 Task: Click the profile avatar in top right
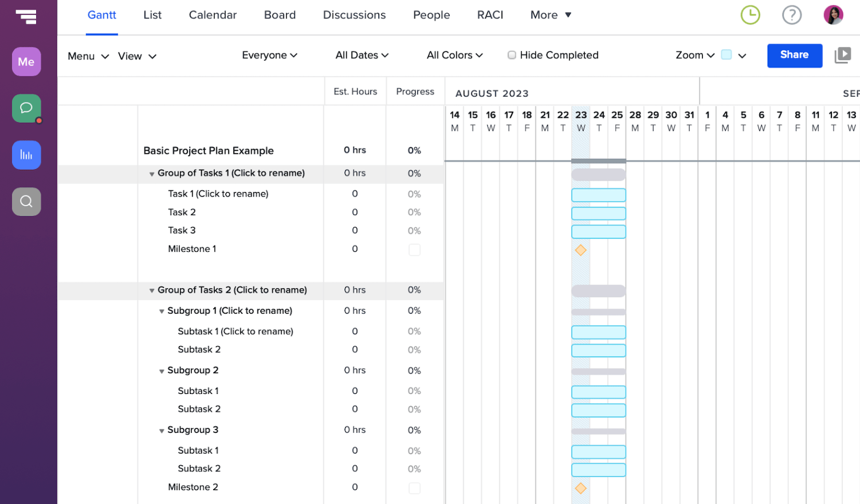coord(834,15)
